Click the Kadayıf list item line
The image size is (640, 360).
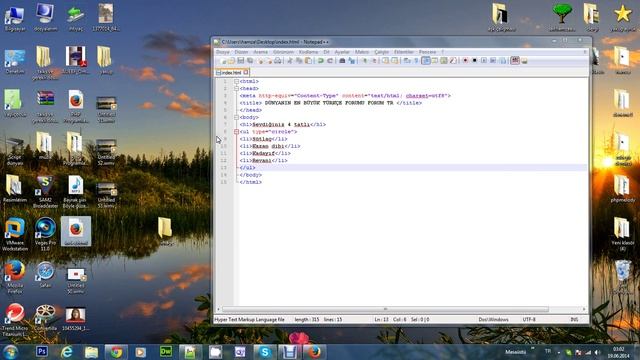(265, 153)
